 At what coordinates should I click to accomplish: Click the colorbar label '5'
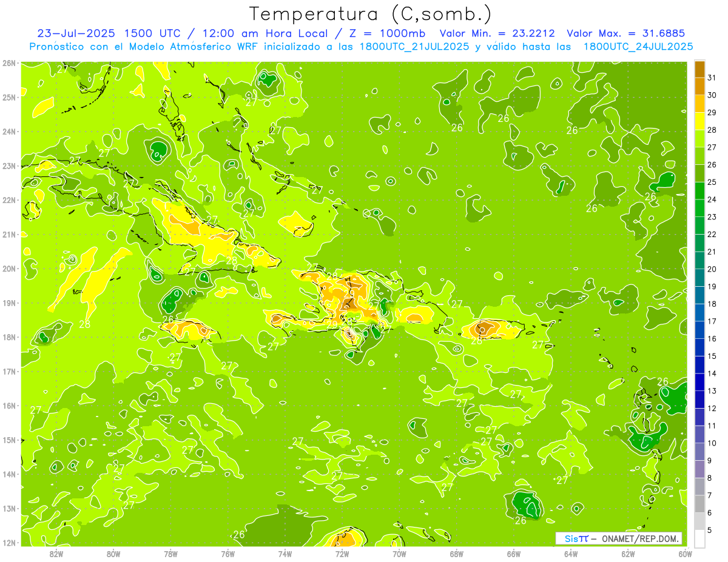[x=710, y=530]
